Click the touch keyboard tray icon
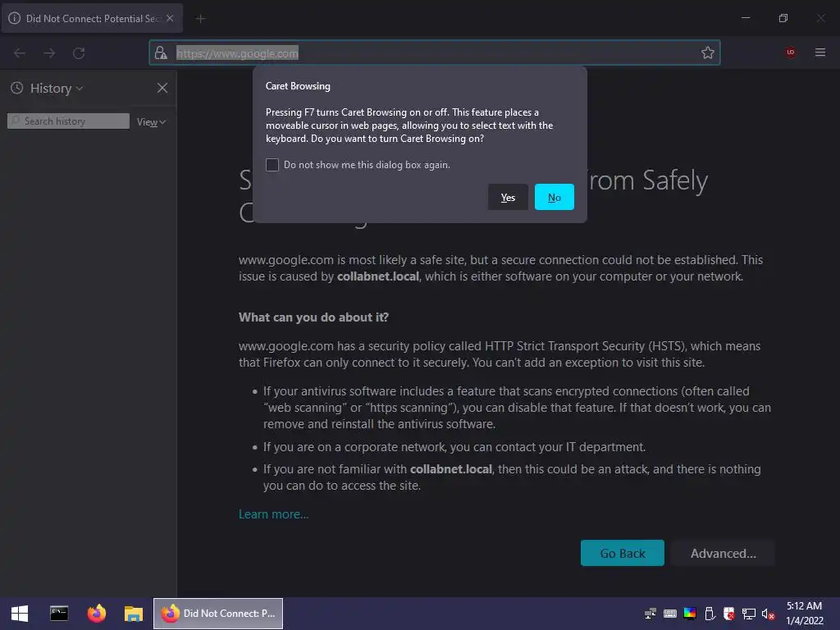 669,614
